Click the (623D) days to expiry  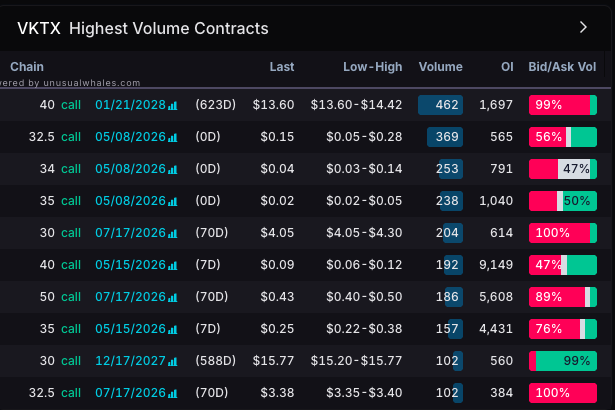coord(216,105)
